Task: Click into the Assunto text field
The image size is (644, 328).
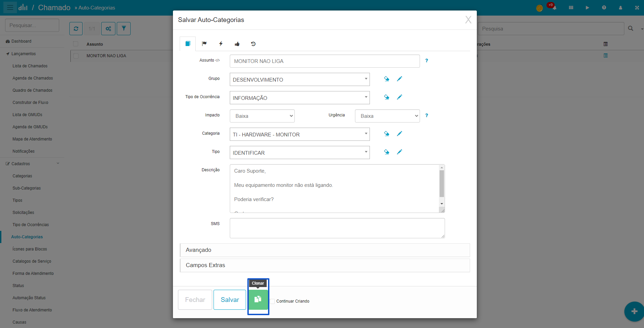Action: pyautogui.click(x=325, y=61)
